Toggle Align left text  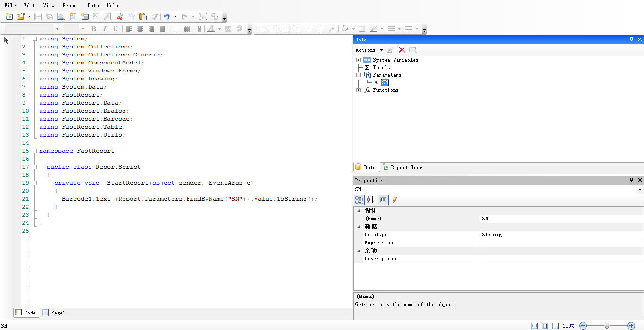[129, 29]
